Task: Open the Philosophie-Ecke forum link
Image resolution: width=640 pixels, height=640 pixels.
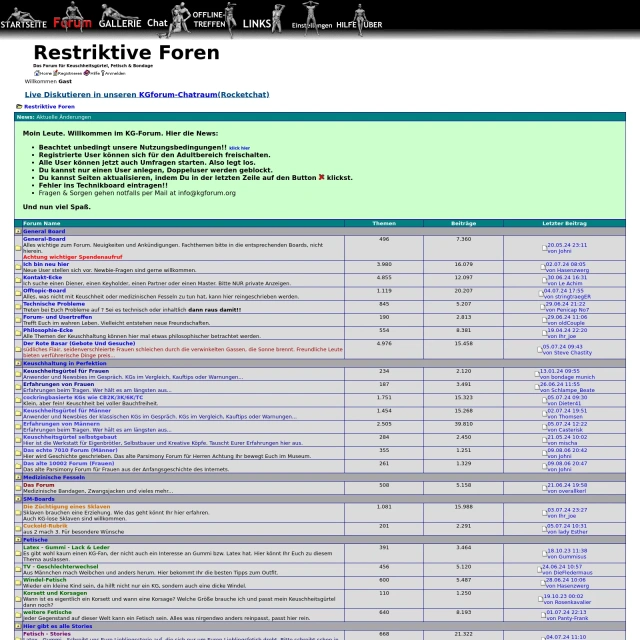Action: [x=48, y=330]
